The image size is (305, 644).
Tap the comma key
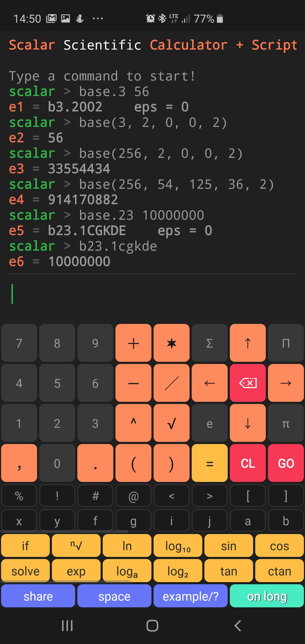point(19,463)
